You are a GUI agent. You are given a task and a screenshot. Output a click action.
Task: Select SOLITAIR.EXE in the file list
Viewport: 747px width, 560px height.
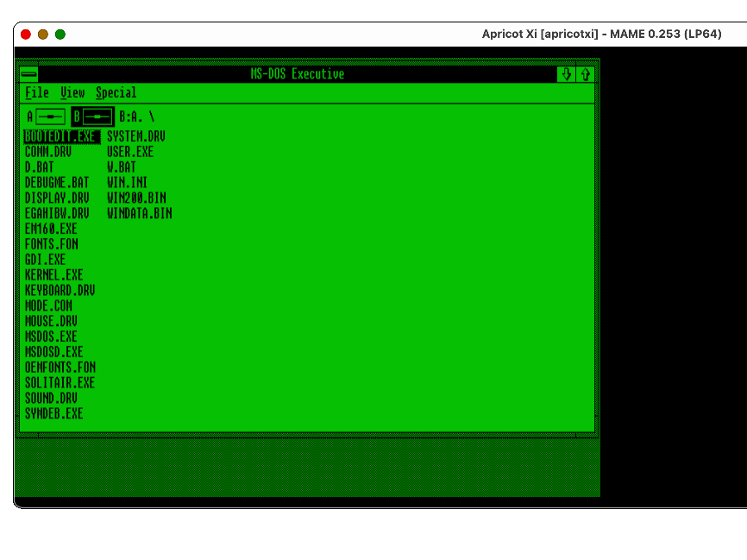coord(60,383)
